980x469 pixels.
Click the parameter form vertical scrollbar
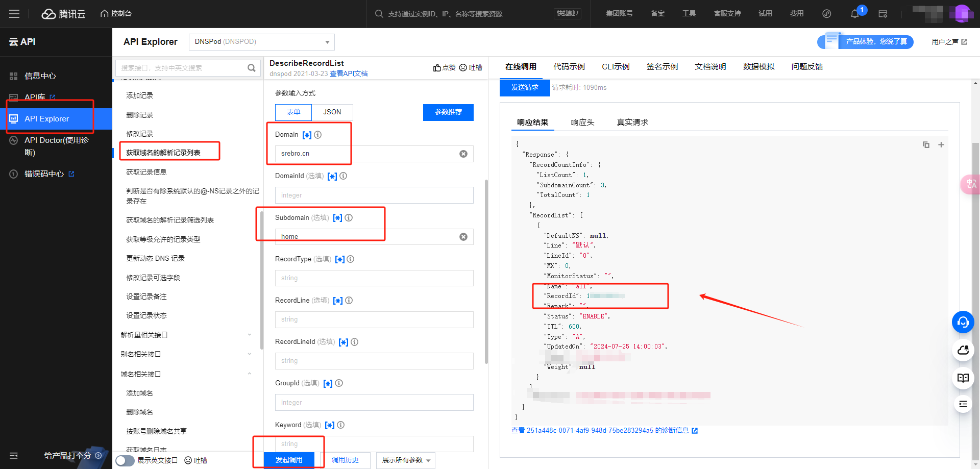486,271
